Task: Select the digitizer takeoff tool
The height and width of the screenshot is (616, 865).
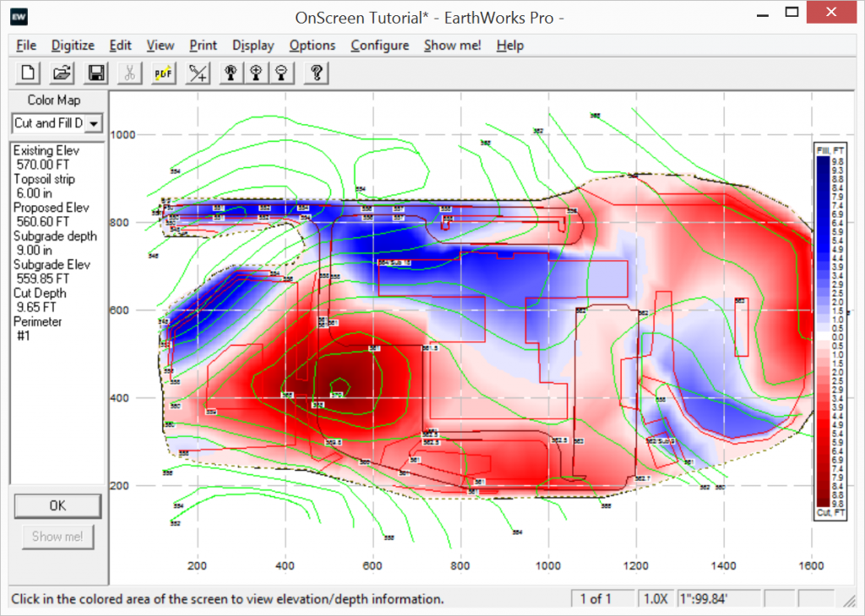Action: (x=197, y=73)
